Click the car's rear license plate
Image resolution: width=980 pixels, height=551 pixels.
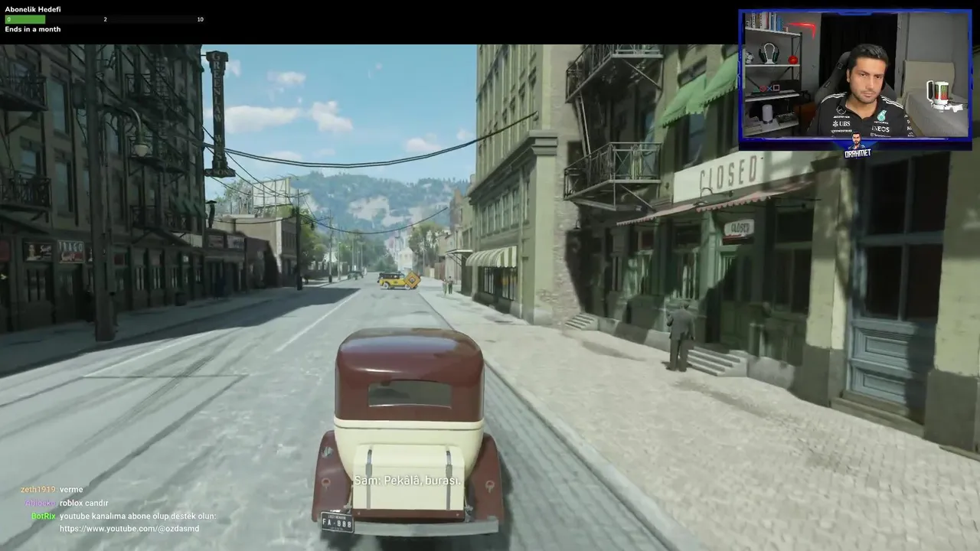tap(337, 523)
